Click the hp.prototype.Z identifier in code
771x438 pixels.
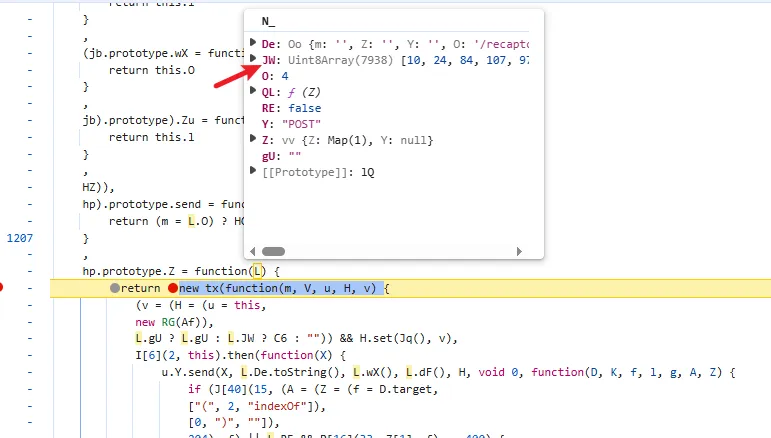(129, 271)
